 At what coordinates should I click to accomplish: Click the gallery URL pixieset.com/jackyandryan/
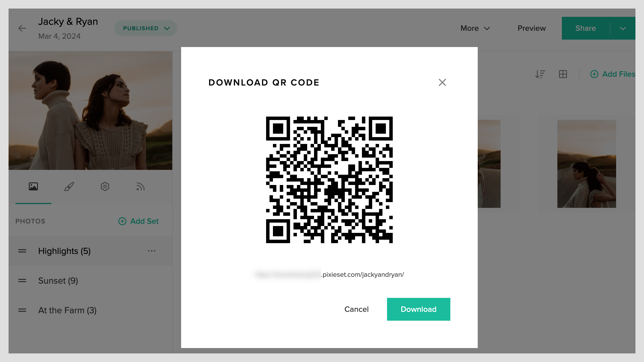pyautogui.click(x=363, y=274)
